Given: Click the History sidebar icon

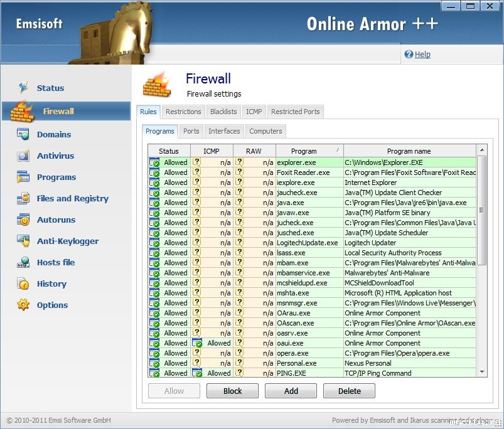Looking at the screenshot, I should [x=23, y=283].
